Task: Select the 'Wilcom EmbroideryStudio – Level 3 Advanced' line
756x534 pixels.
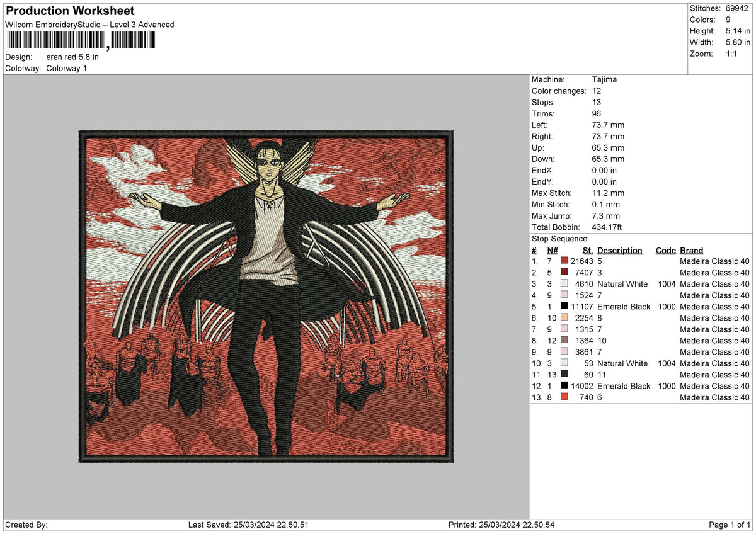Action: click(89, 25)
